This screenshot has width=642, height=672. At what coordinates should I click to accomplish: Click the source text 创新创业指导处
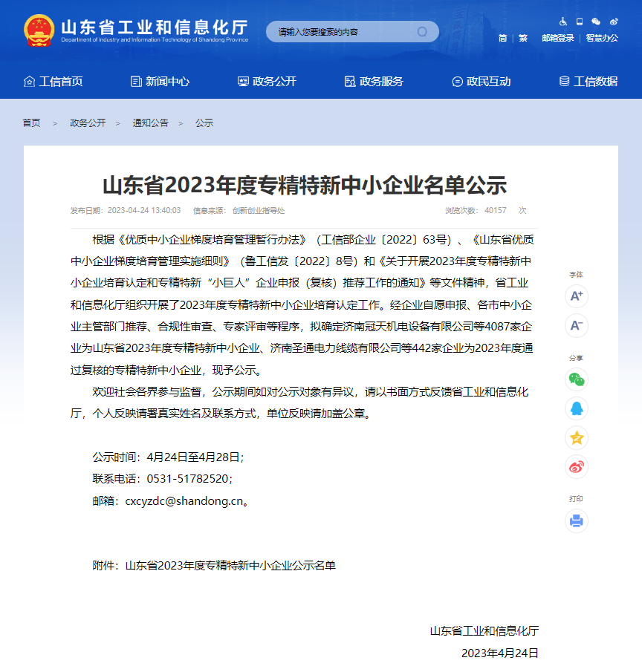(x=259, y=210)
